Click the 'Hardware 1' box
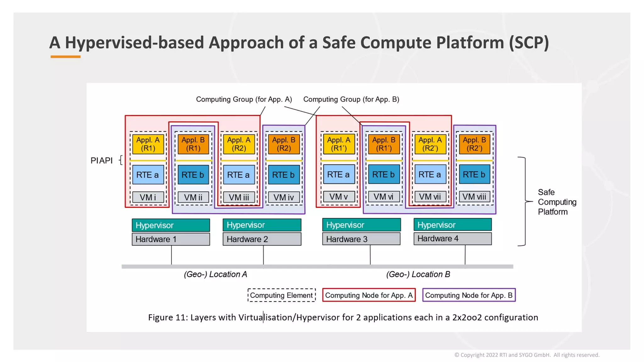 pyautogui.click(x=171, y=239)
